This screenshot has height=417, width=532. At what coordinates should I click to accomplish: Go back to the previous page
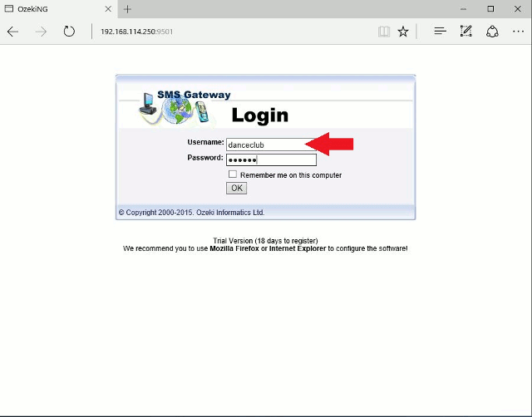pos(12,32)
